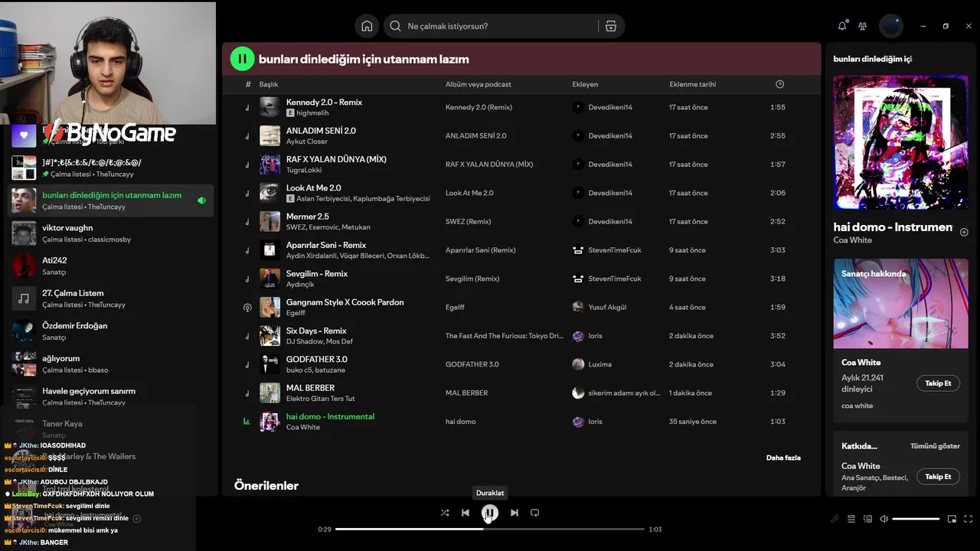Select Aparırlar Səni - Remix track
This screenshot has width=980, height=551.
326,245
